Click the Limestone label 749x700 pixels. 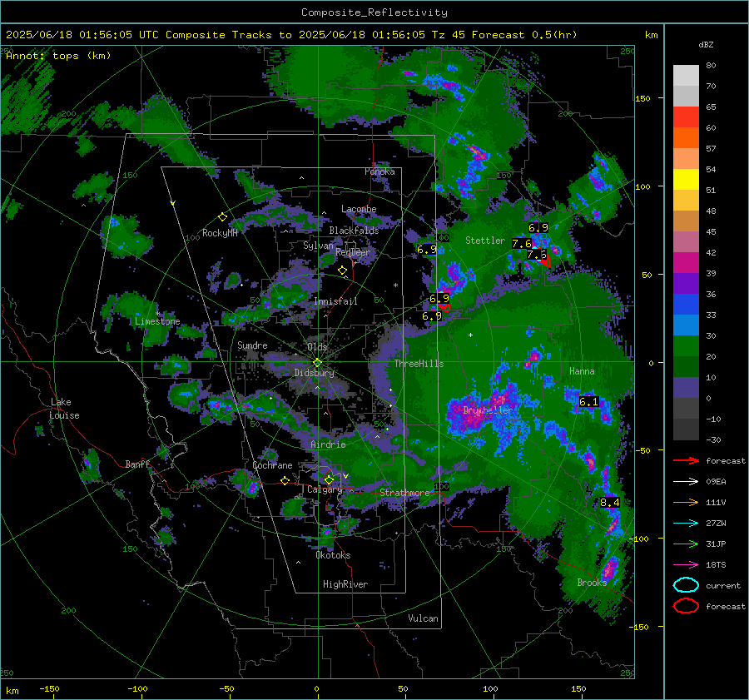coord(157,321)
